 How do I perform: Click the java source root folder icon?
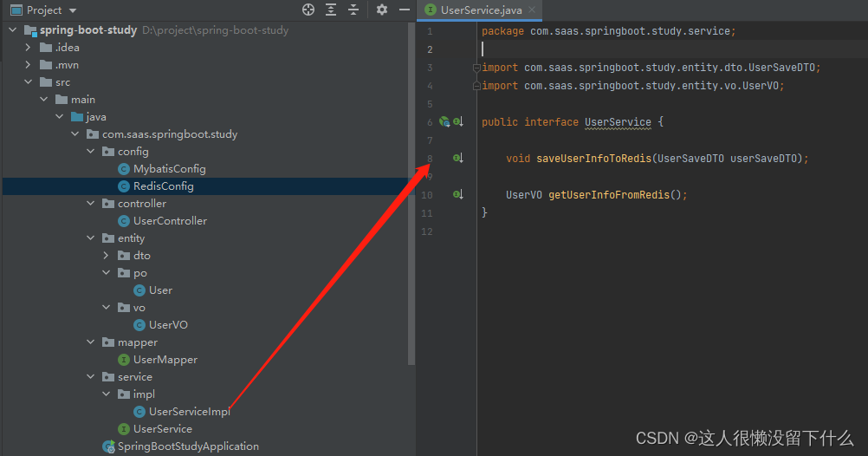(x=77, y=117)
